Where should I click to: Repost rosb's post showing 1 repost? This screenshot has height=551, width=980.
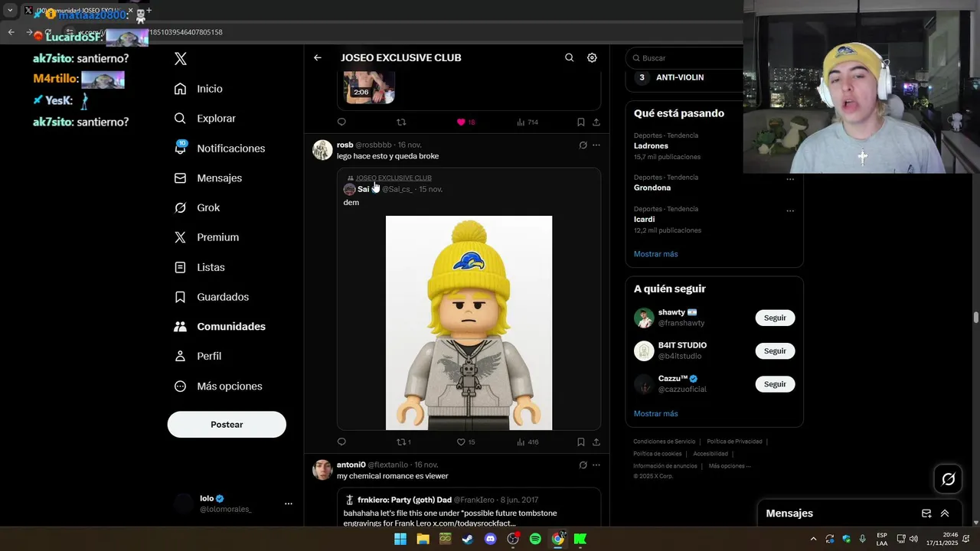403,442
